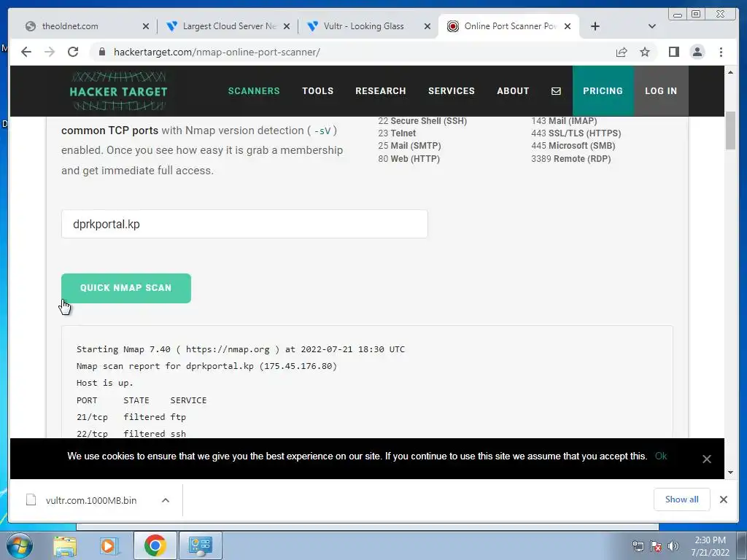This screenshot has height=560, width=747.
Task: Click the '25 Mail (SMTP)' entry
Action: point(409,146)
